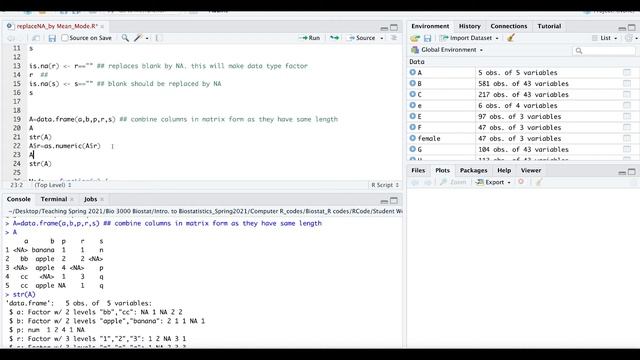Image resolution: width=640 pixels, height=360 pixels.
Task: Switch to Files tab
Action: [418, 171]
